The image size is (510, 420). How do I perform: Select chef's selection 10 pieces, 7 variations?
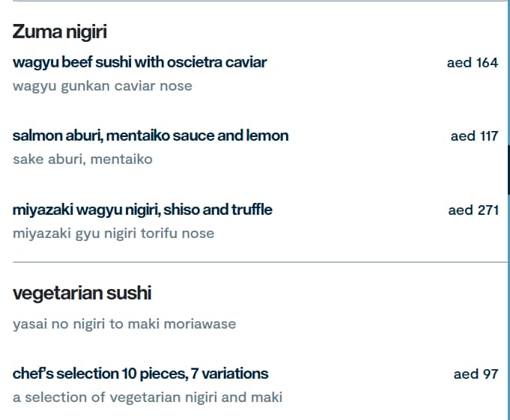coord(140,373)
